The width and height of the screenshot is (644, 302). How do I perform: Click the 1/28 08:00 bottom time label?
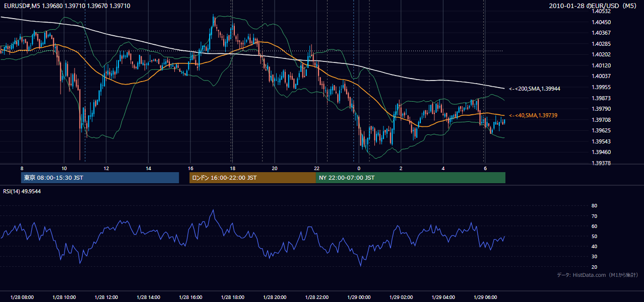22,297
